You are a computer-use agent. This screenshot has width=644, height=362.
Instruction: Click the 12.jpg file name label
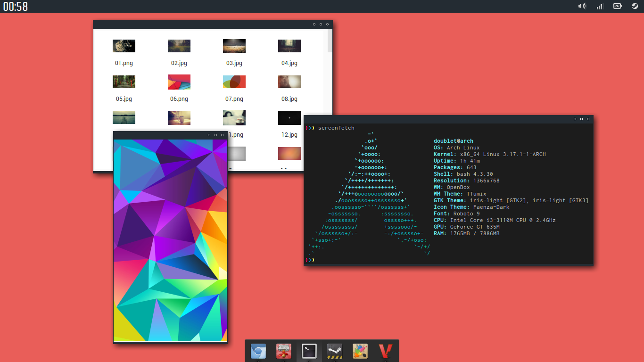click(x=289, y=135)
